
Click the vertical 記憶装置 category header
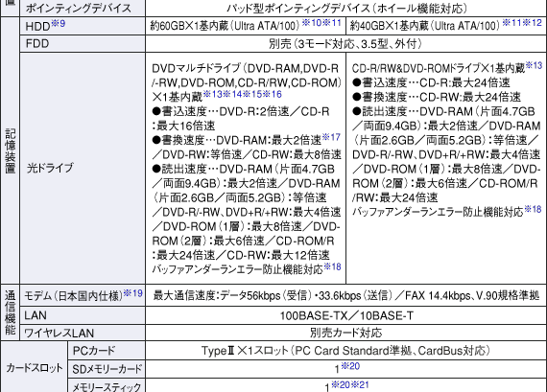pyautogui.click(x=11, y=150)
